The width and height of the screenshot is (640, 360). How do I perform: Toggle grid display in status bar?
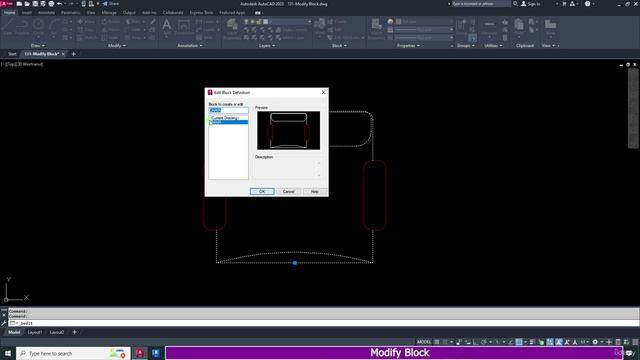437,342
